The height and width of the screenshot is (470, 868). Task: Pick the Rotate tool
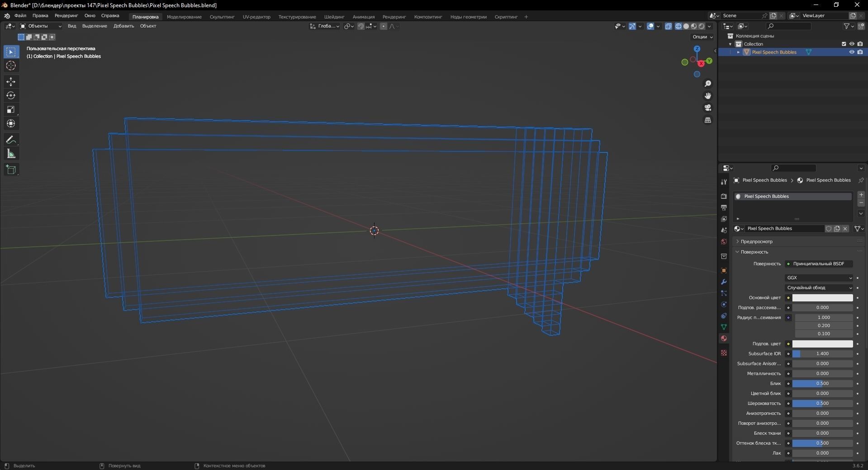tap(11, 96)
